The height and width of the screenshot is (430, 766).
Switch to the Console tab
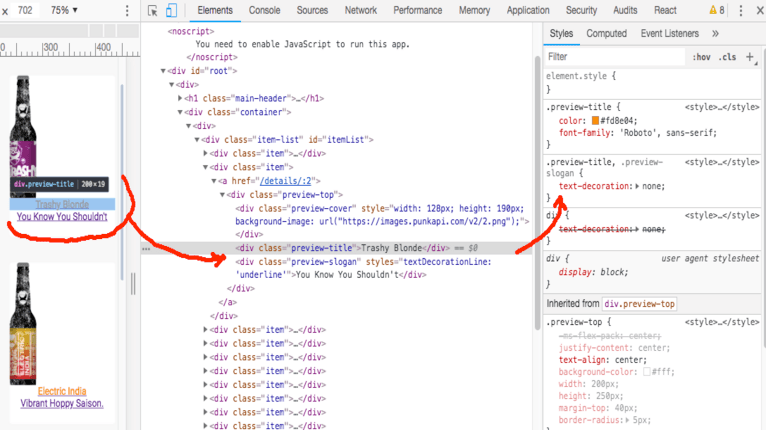coord(264,10)
